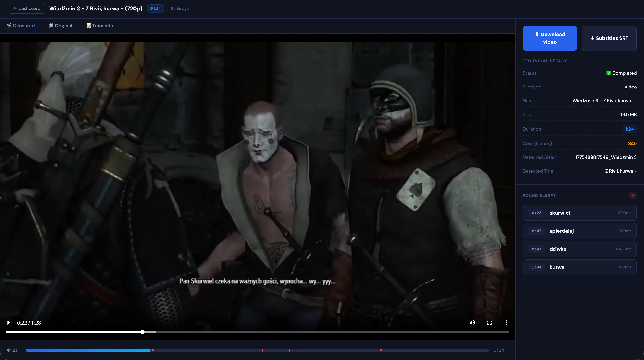Image resolution: width=644 pixels, height=360 pixels.
Task: Click the Detected Title value
Action: pos(621,171)
